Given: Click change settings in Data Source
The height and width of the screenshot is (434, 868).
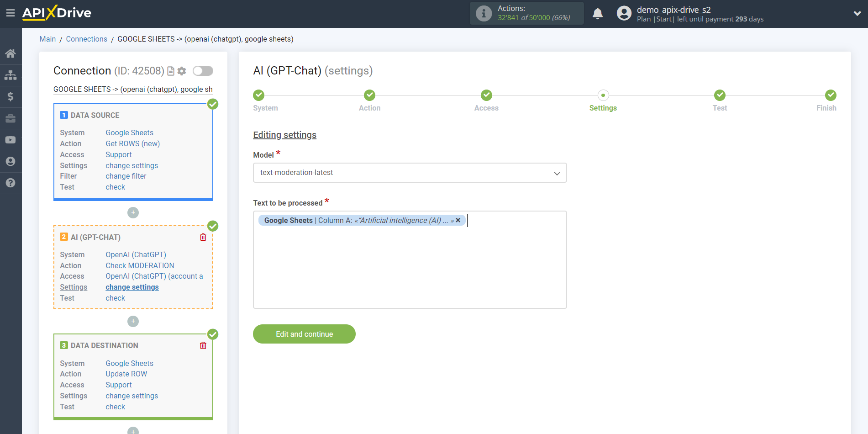Looking at the screenshot, I should (x=132, y=165).
